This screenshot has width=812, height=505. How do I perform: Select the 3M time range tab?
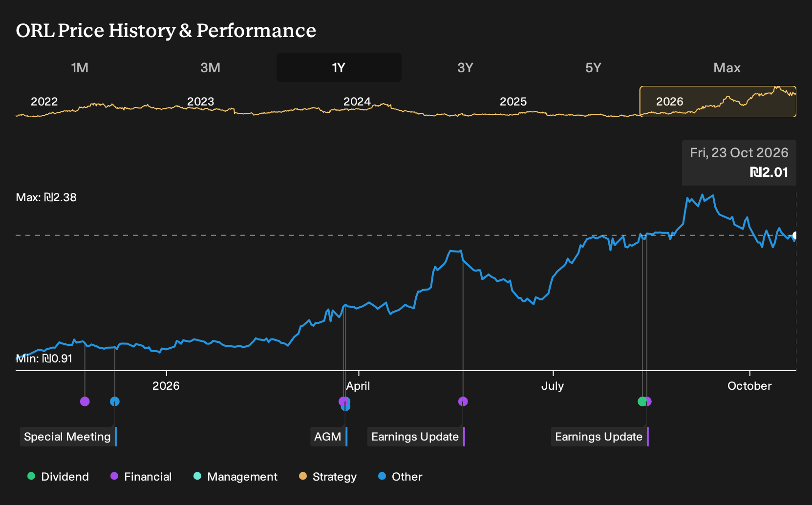(210, 67)
